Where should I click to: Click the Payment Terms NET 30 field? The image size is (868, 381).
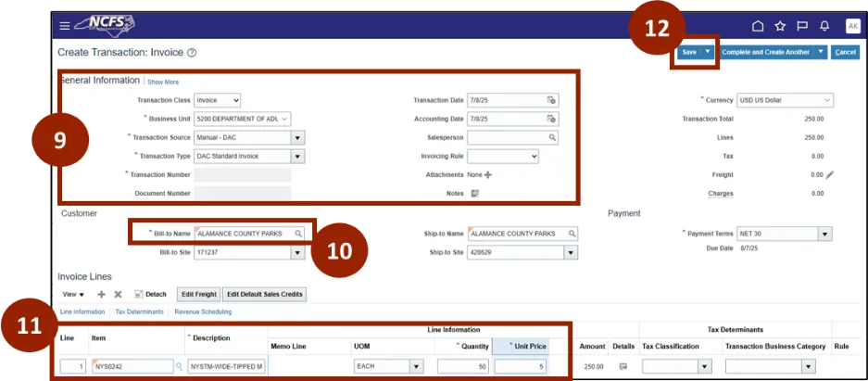pyautogui.click(x=778, y=234)
